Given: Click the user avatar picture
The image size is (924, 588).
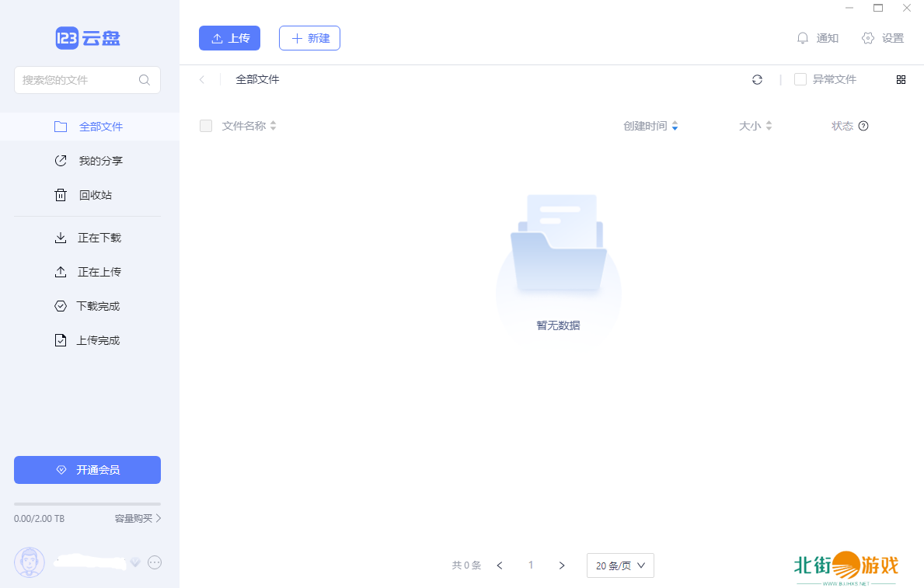Looking at the screenshot, I should tap(30, 562).
